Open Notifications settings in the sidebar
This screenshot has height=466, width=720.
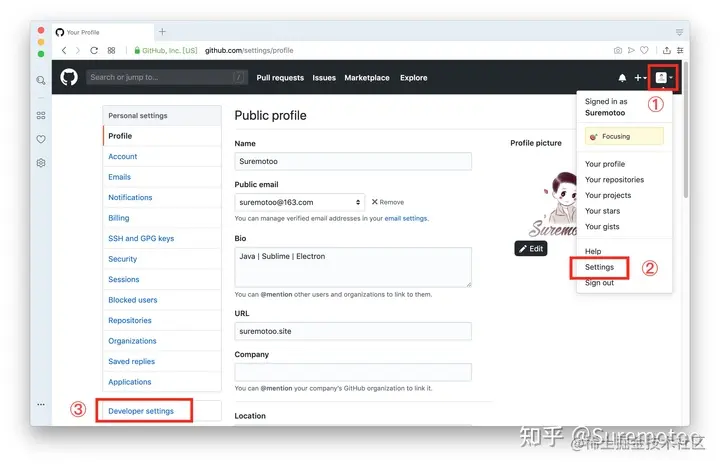(x=162, y=197)
